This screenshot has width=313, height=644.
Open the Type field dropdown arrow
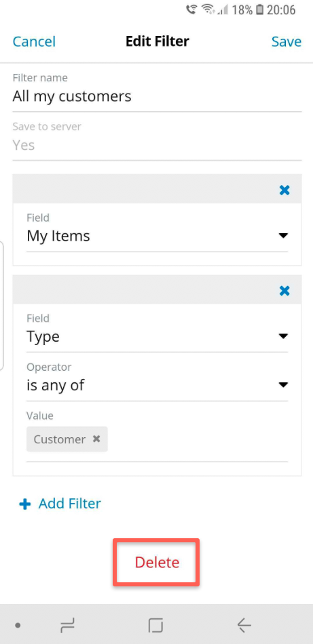[x=282, y=336]
